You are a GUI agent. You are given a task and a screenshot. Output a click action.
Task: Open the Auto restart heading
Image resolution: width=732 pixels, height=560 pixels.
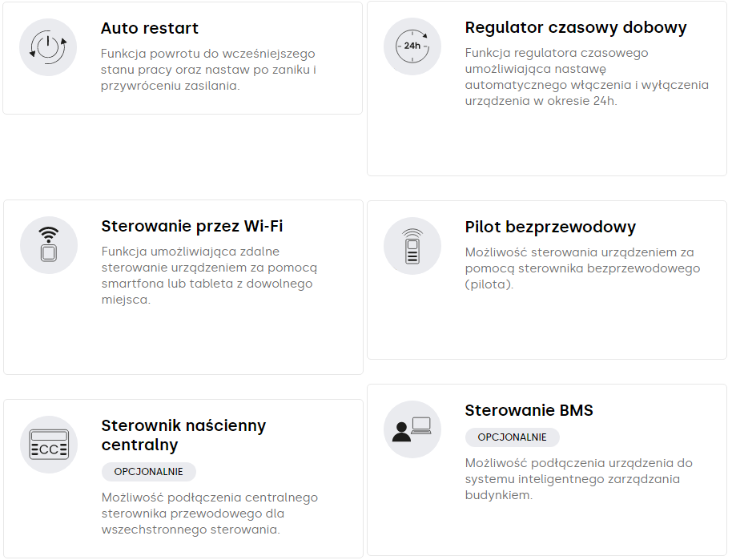150,28
